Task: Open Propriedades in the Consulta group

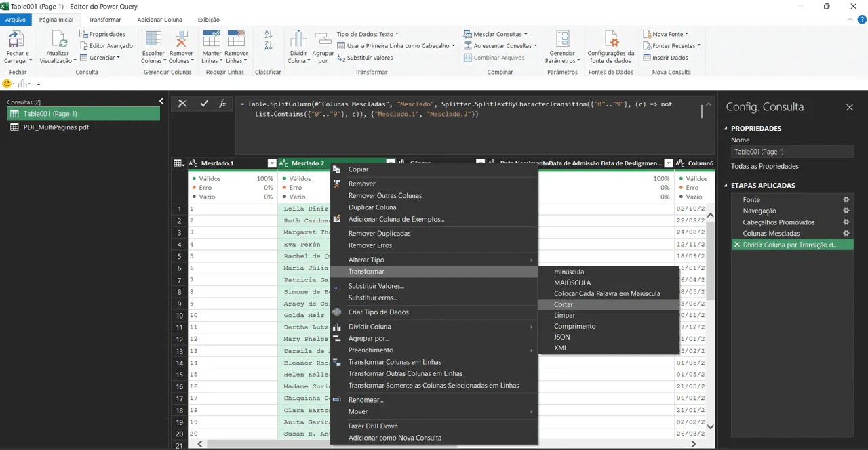Action: tap(102, 34)
